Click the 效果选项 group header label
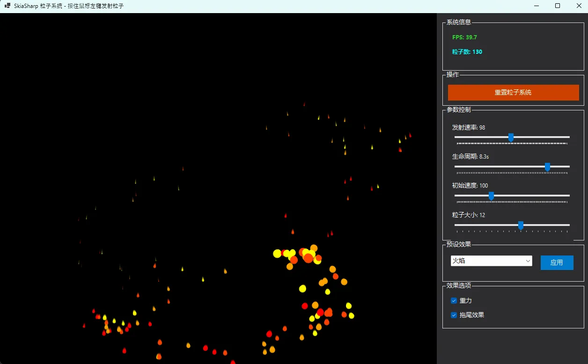Viewport: 588px width, 364px height. click(x=459, y=285)
